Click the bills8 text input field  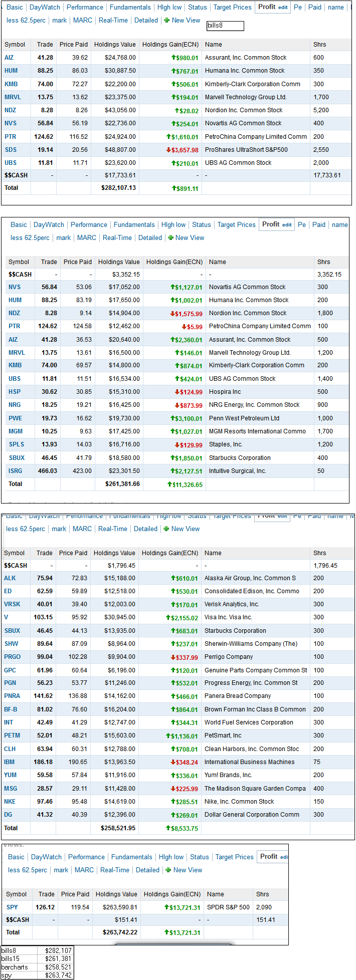(225, 26)
